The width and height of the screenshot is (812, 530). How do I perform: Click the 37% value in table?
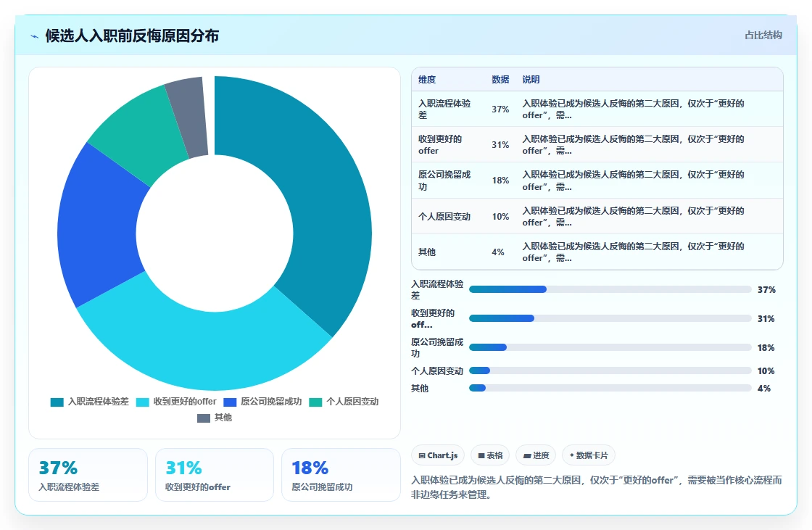500,109
